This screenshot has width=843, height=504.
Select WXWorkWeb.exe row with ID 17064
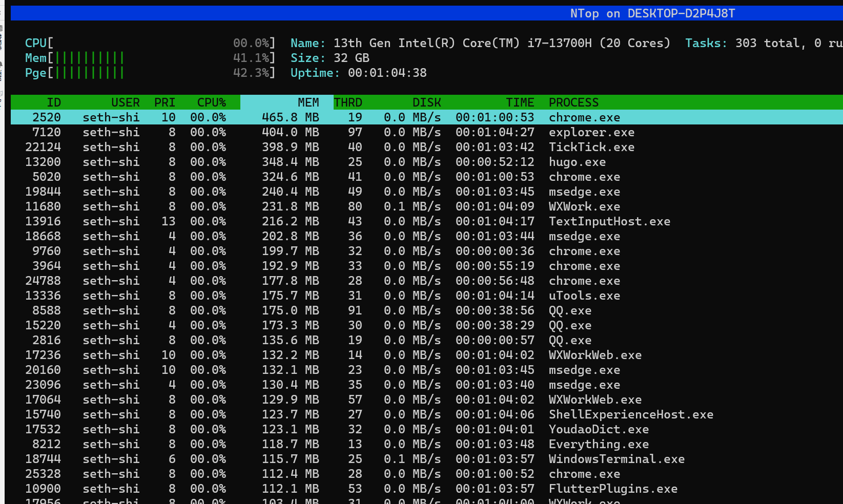[x=427, y=400]
